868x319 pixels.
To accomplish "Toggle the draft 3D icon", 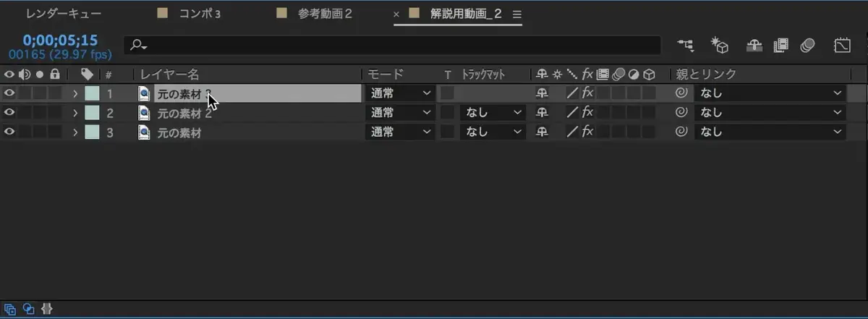I will 720,46.
